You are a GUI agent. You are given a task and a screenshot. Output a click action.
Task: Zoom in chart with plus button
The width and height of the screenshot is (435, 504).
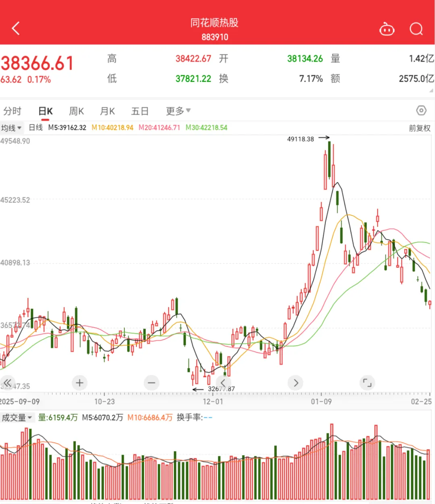point(79,383)
